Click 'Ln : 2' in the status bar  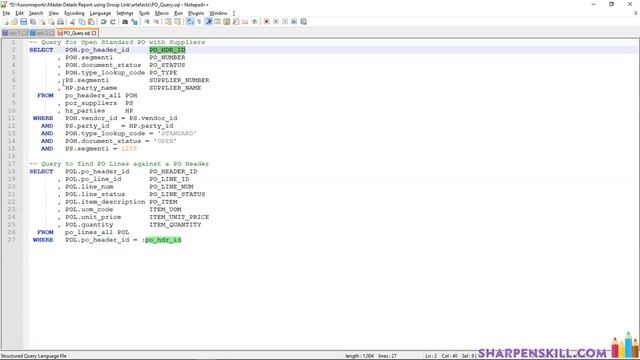(x=431, y=356)
